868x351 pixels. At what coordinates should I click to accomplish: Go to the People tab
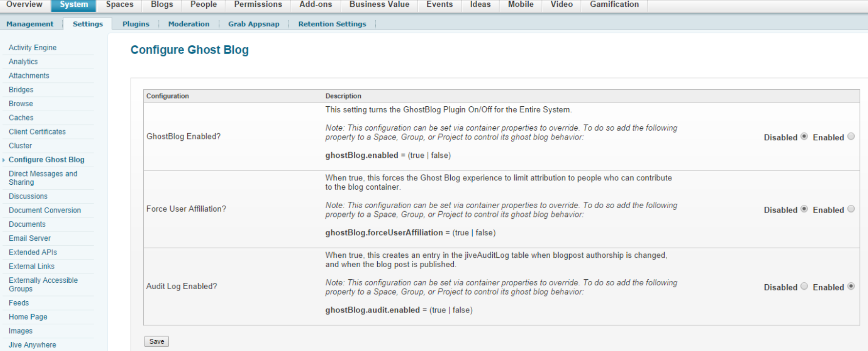tap(204, 5)
